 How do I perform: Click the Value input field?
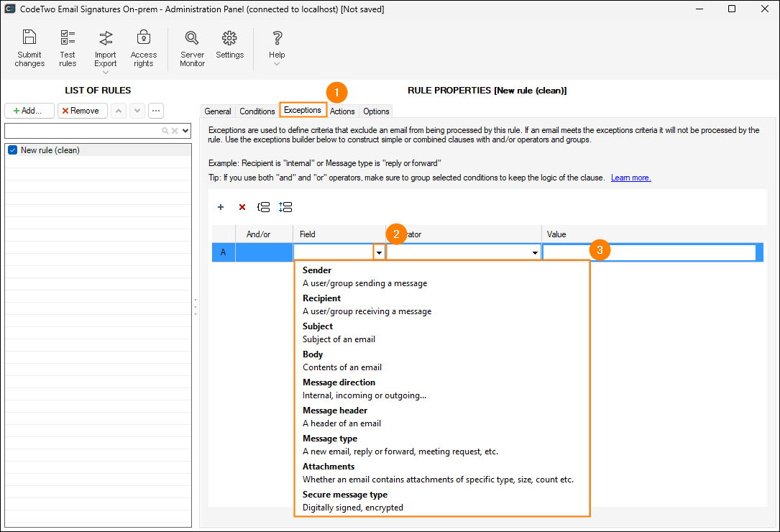pyautogui.click(x=649, y=253)
